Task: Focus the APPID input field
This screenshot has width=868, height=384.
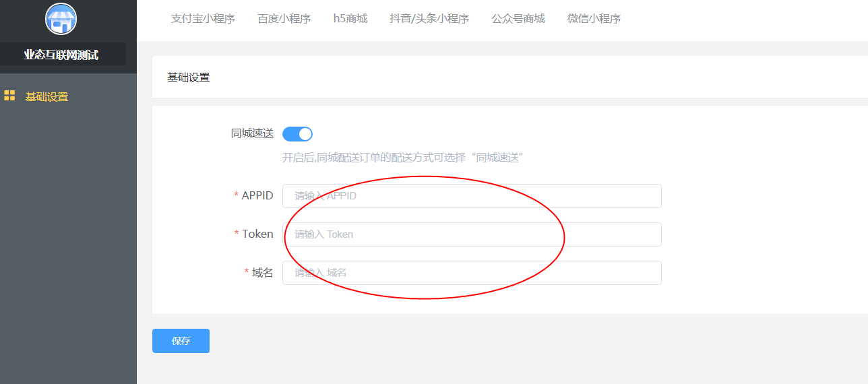Action: click(x=472, y=196)
